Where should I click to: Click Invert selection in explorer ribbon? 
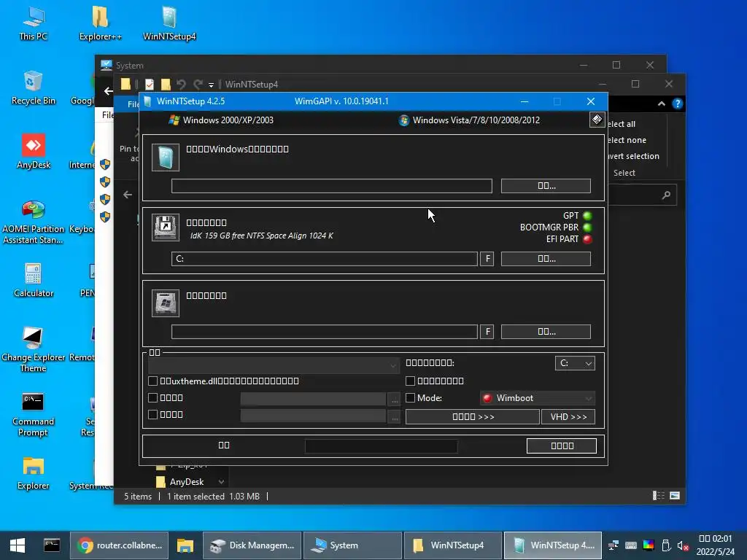(x=632, y=156)
